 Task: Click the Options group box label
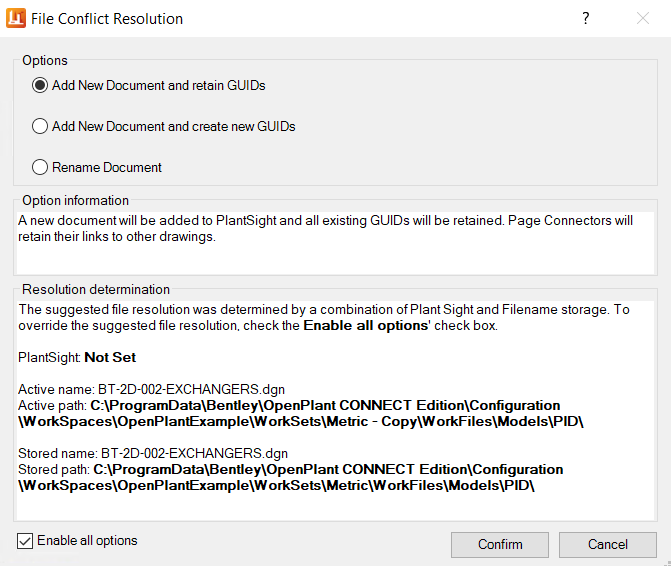coord(45,60)
